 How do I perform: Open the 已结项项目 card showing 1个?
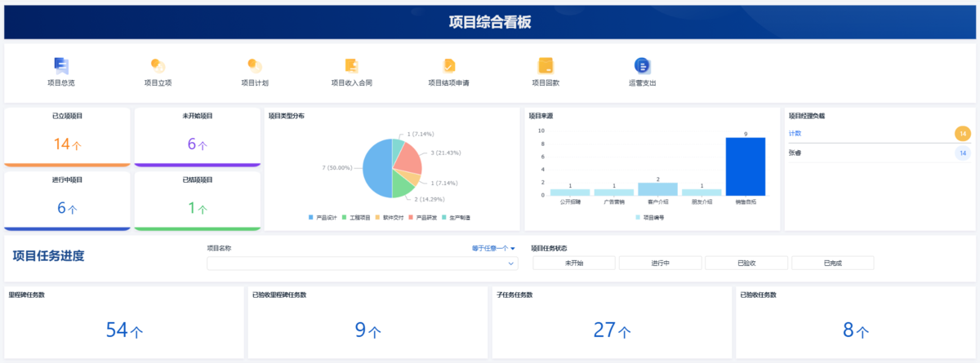(198, 201)
